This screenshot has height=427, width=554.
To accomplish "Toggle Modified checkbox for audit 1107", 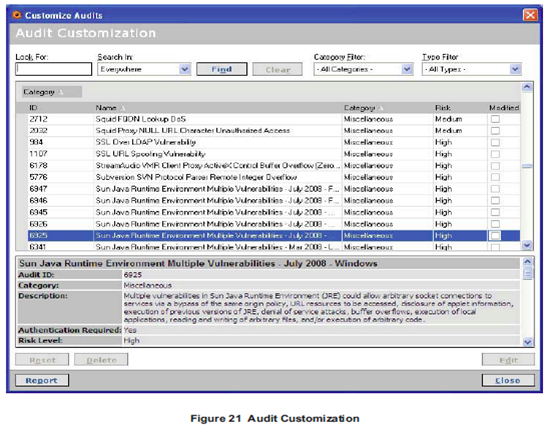I will click(x=495, y=154).
